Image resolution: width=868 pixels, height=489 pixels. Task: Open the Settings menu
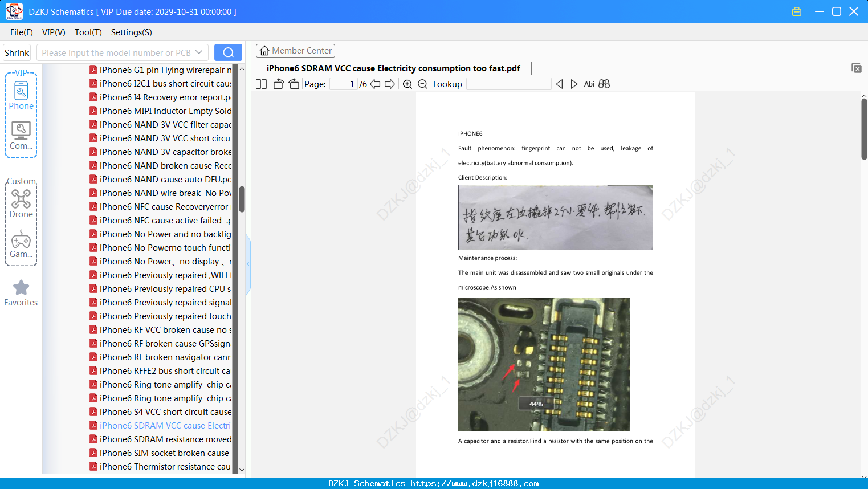(132, 32)
